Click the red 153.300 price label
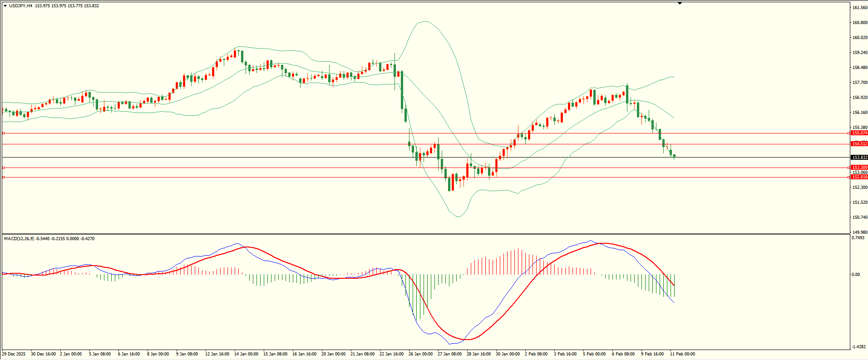 click(859, 168)
